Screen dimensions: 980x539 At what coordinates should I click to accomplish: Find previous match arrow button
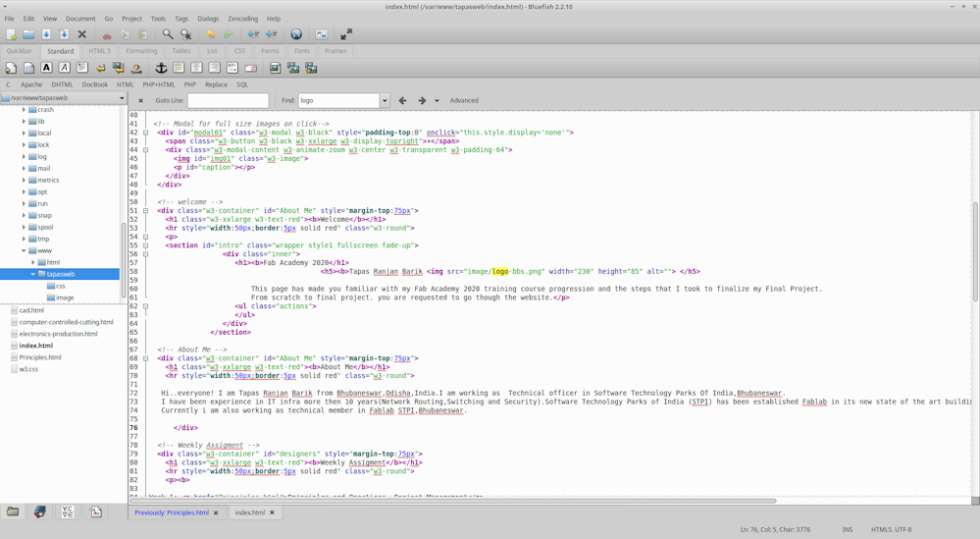pyautogui.click(x=402, y=101)
